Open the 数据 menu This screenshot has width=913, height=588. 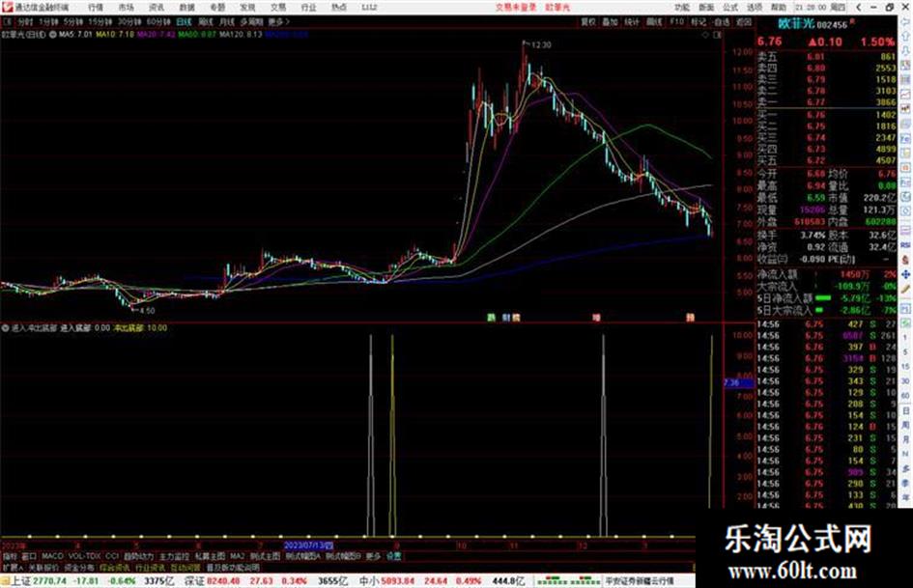[x=186, y=8]
